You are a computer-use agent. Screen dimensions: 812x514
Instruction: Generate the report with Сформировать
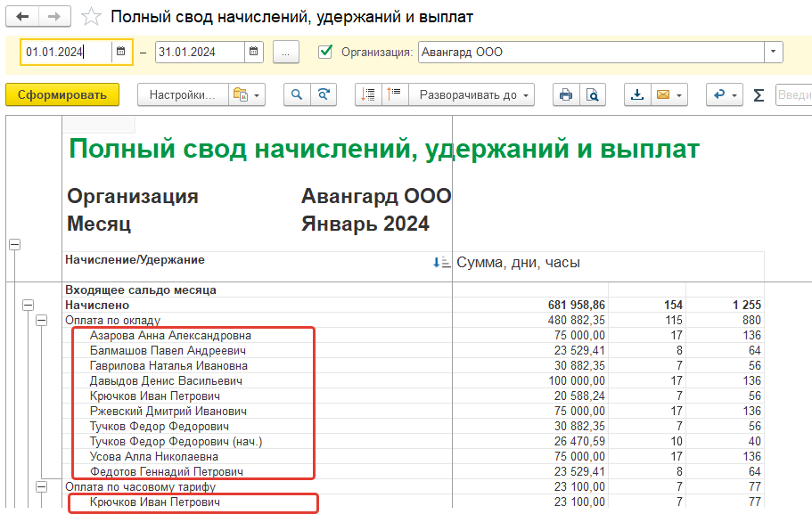(62, 94)
